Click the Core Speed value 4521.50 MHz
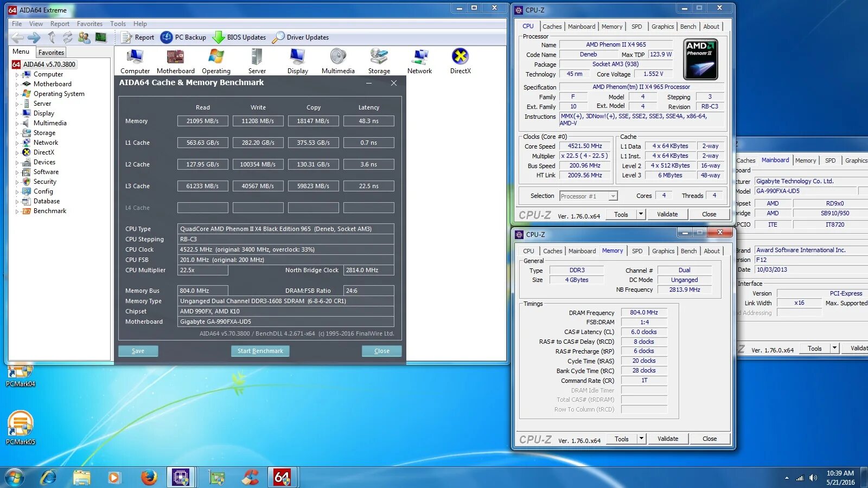Screen dimensions: 868x488 point(585,146)
